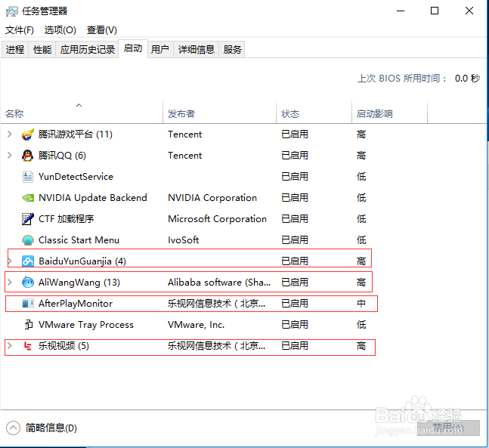Click 低 impact in VMware Tray row
Viewport: 489px width, 448px height.
[x=361, y=325]
